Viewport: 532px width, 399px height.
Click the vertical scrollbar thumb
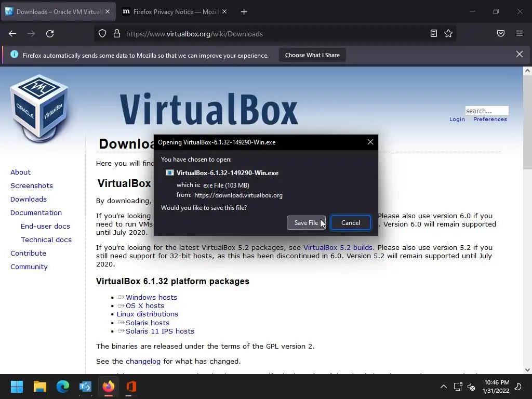pyautogui.click(x=527, y=122)
